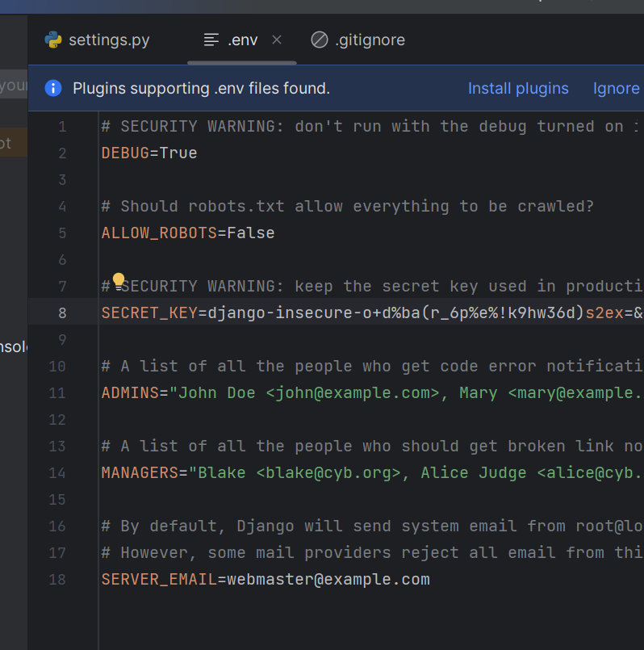Click line number 8 in the gutter
This screenshot has height=650, width=644.
tap(62, 313)
